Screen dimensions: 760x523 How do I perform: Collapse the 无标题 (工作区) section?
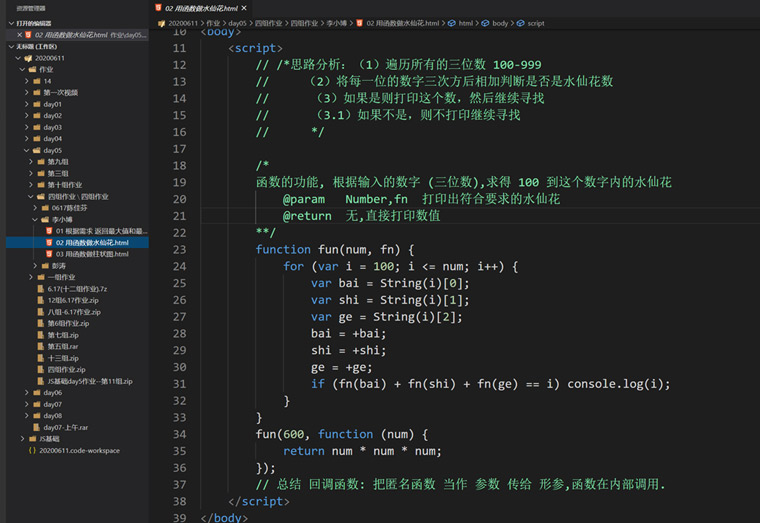pyautogui.click(x=11, y=47)
